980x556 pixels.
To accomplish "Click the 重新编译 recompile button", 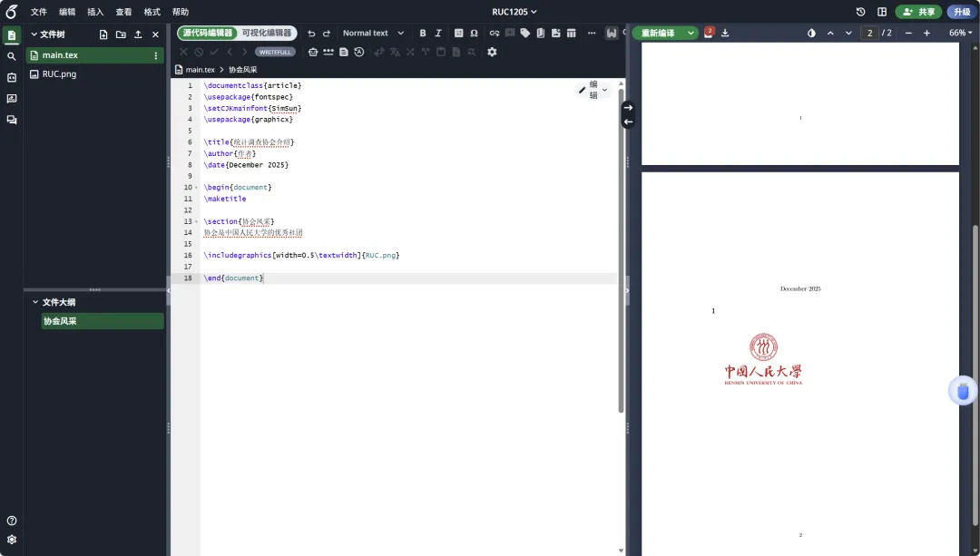I will [x=658, y=34].
